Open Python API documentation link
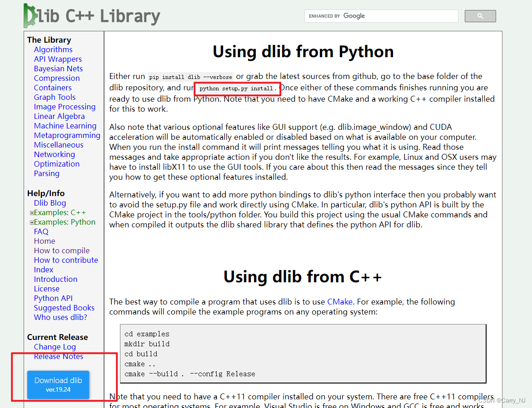Screen dimensions: 532x408 click(x=53, y=298)
